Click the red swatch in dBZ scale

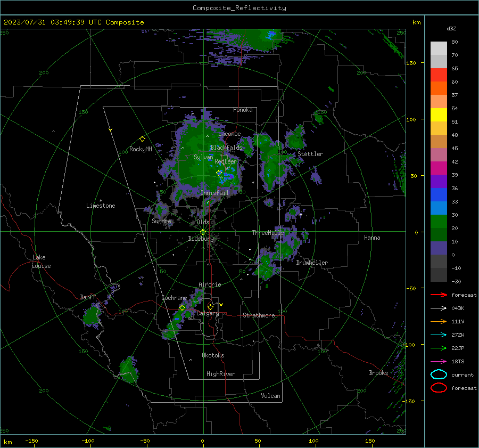pyautogui.click(x=439, y=75)
